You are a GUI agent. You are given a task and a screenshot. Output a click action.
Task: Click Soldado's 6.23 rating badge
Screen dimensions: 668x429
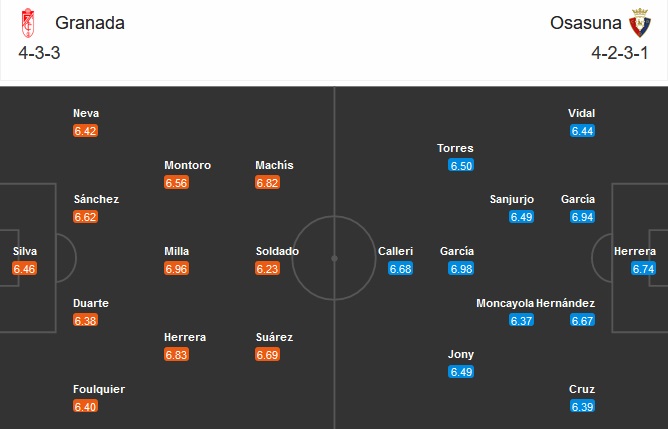pos(267,269)
